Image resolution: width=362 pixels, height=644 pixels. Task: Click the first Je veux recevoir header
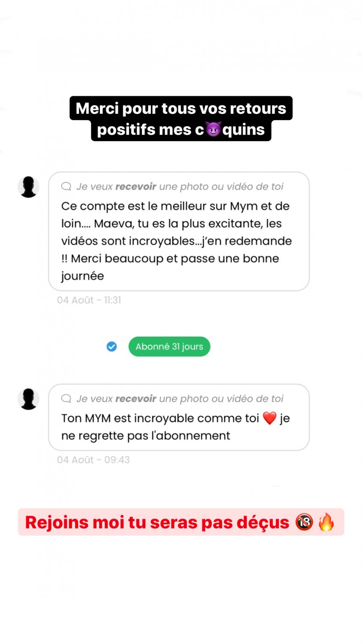[x=180, y=186]
